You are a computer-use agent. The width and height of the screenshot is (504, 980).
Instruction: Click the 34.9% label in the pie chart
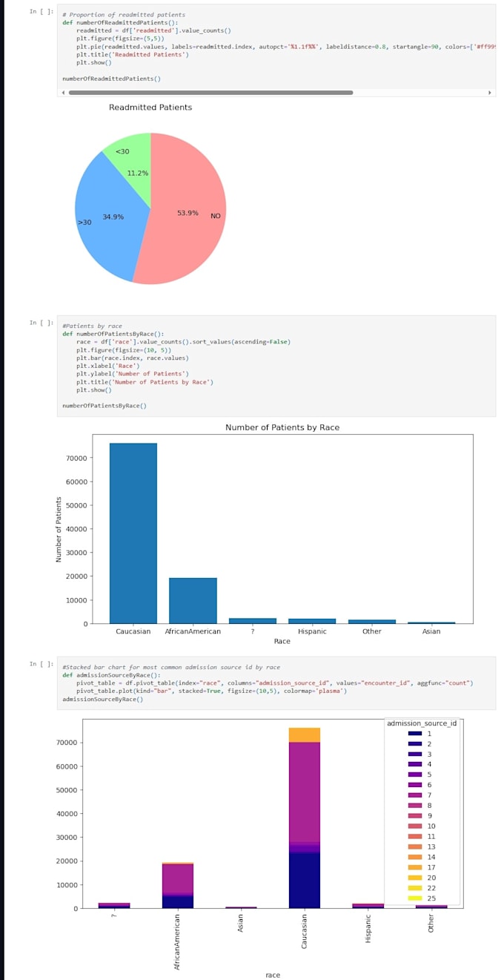coord(113,217)
